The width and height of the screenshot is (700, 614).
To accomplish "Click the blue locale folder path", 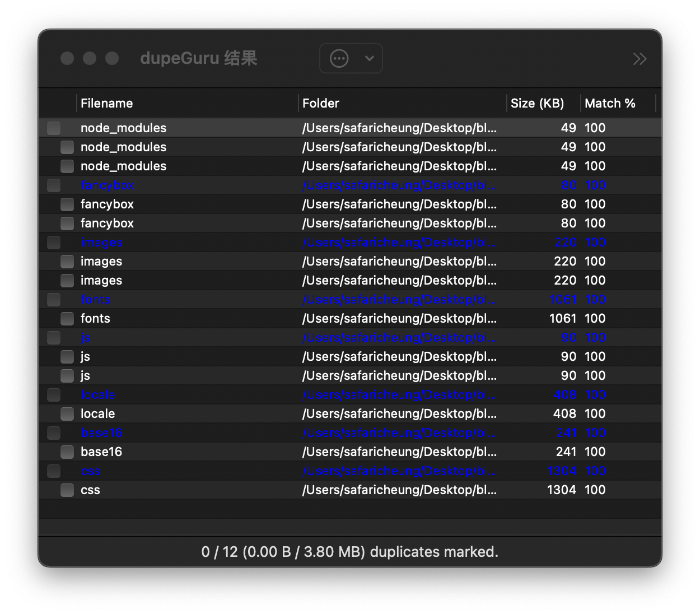I will coord(399,395).
